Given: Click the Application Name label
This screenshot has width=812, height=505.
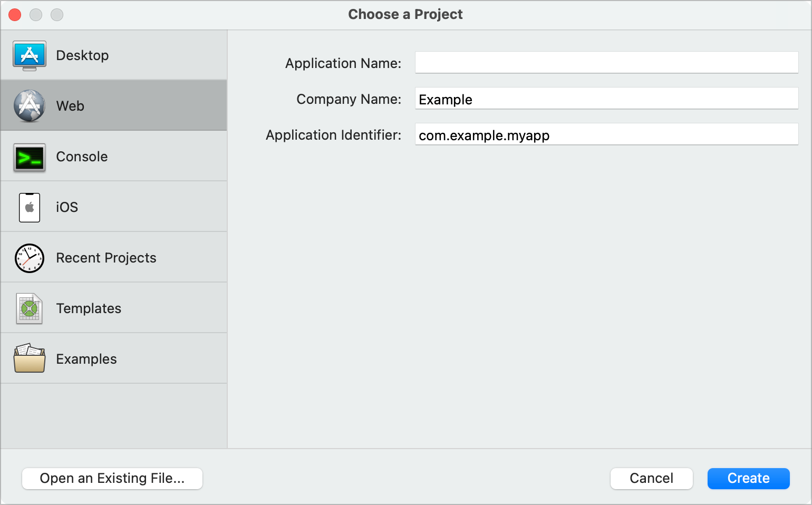Looking at the screenshot, I should tap(343, 63).
